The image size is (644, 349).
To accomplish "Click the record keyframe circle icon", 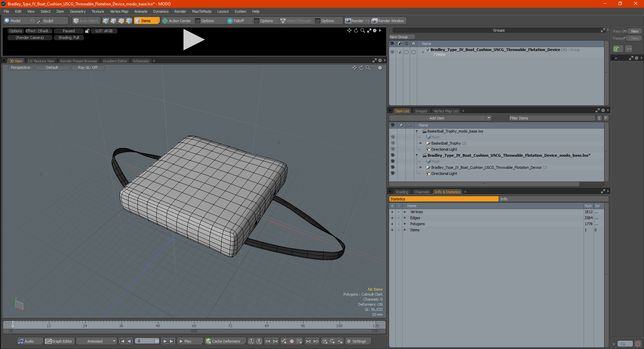I will [x=291, y=341].
